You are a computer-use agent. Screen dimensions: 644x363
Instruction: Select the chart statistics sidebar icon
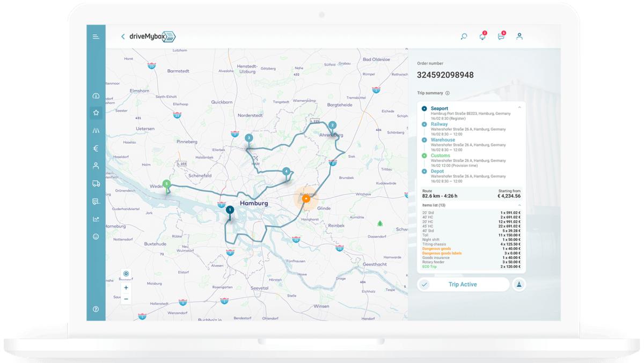(x=96, y=219)
